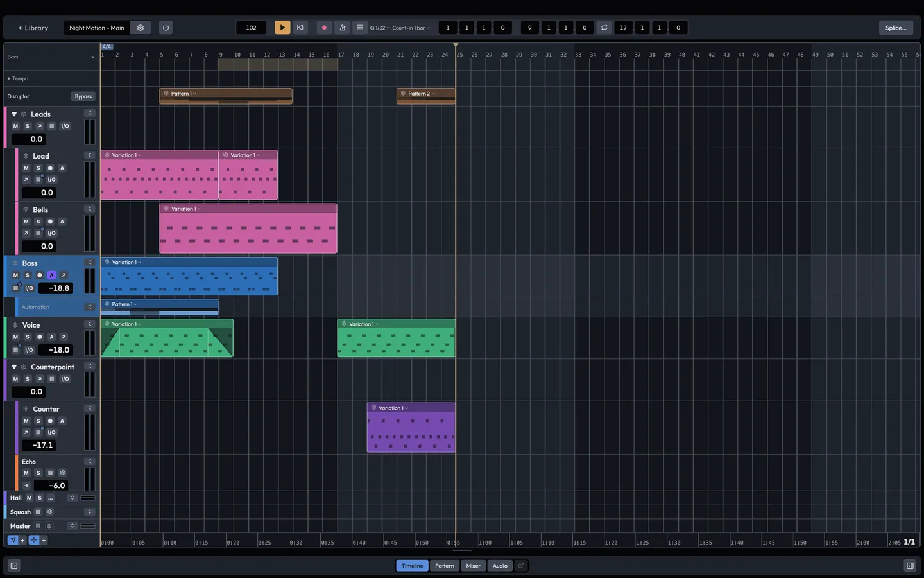This screenshot has height=578, width=924.
Task: Mute the Lead track
Action: coord(26,168)
